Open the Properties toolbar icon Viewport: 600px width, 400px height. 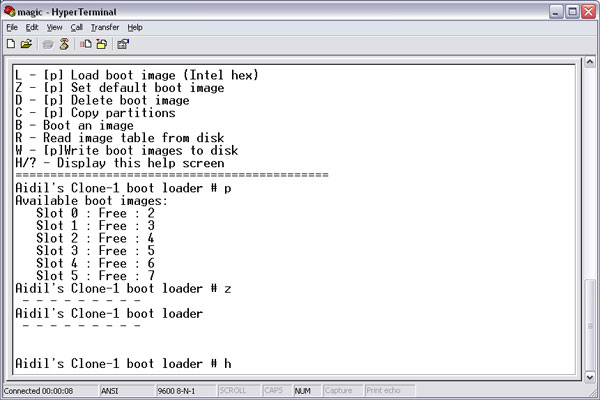point(123,44)
